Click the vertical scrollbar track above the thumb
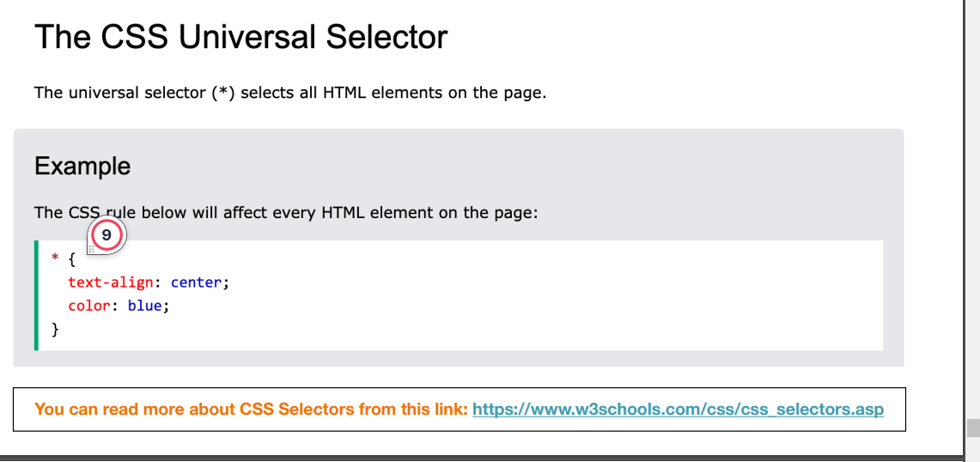980x462 pixels. click(x=973, y=206)
